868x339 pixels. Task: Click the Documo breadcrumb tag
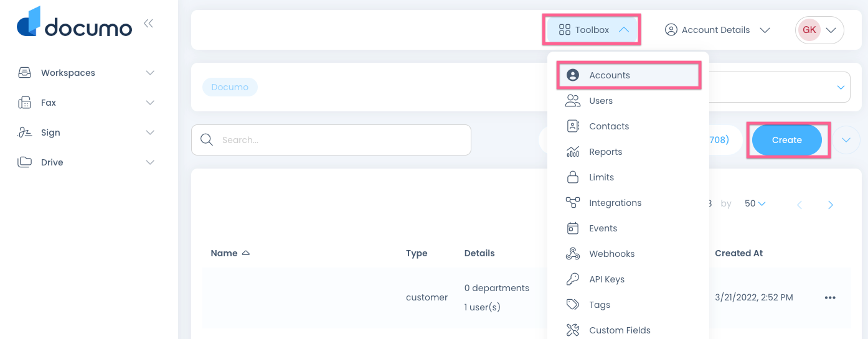230,87
